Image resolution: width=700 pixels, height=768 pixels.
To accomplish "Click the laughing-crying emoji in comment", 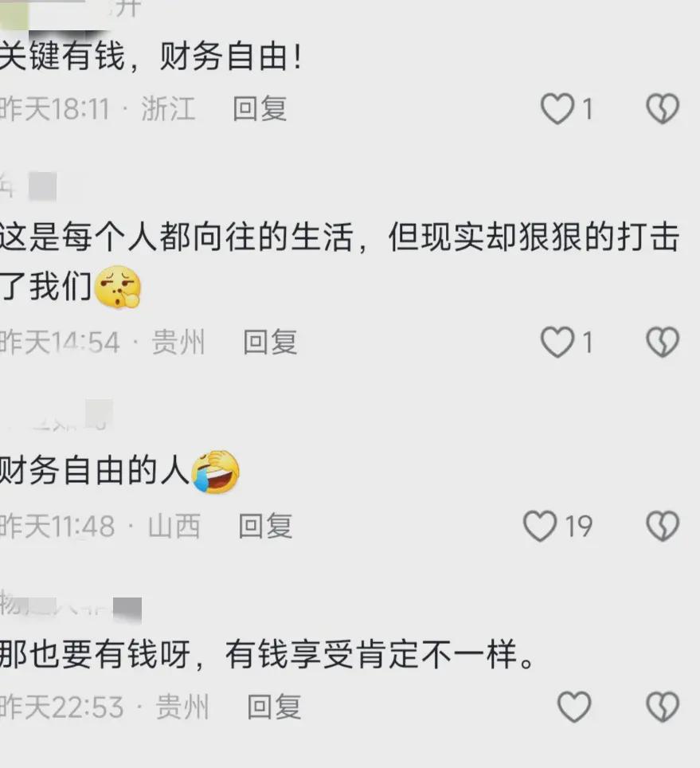I will pyautogui.click(x=215, y=471).
